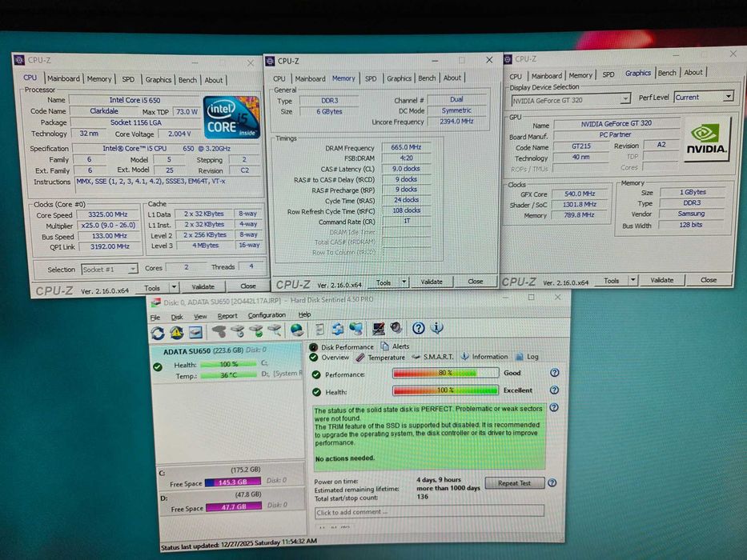Open the Disk Performance tab
This screenshot has width=747, height=560.
click(342, 346)
